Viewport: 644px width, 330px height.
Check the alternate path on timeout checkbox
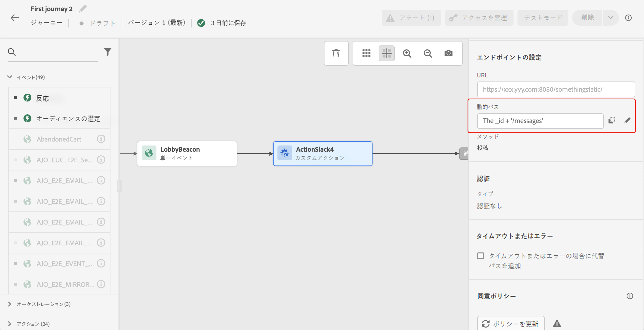480,256
